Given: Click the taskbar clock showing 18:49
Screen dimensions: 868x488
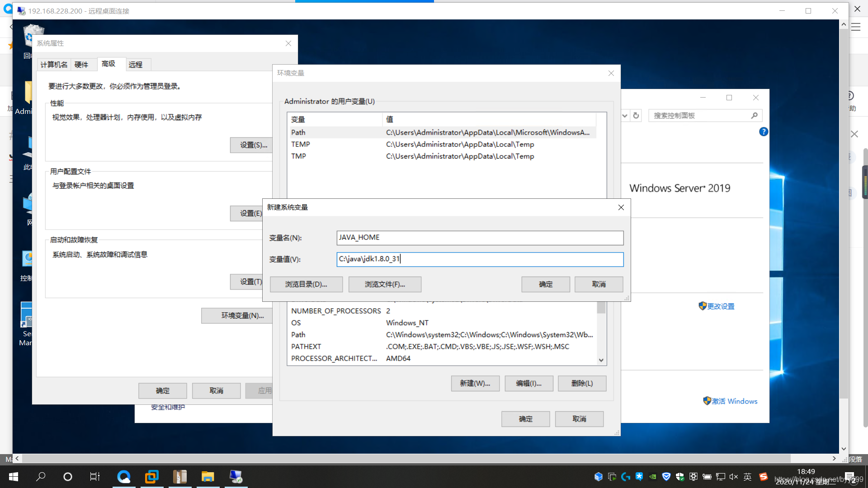Looking at the screenshot, I should click(x=806, y=472).
